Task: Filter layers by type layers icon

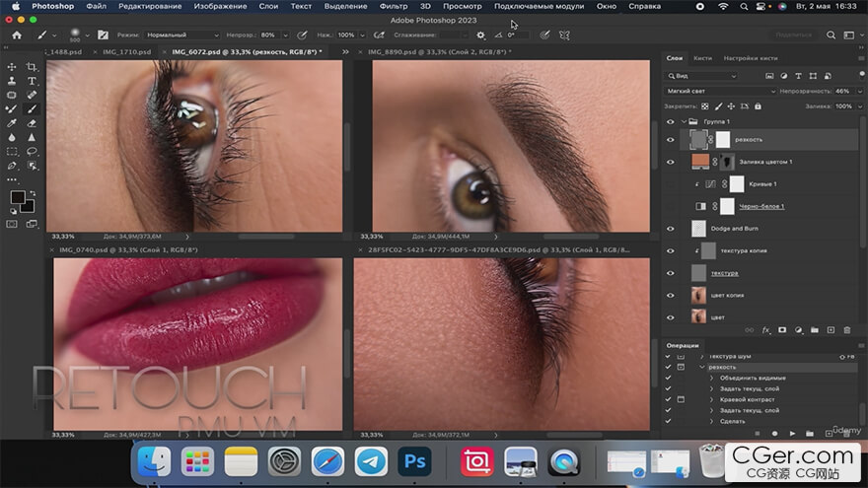Action: (798, 76)
